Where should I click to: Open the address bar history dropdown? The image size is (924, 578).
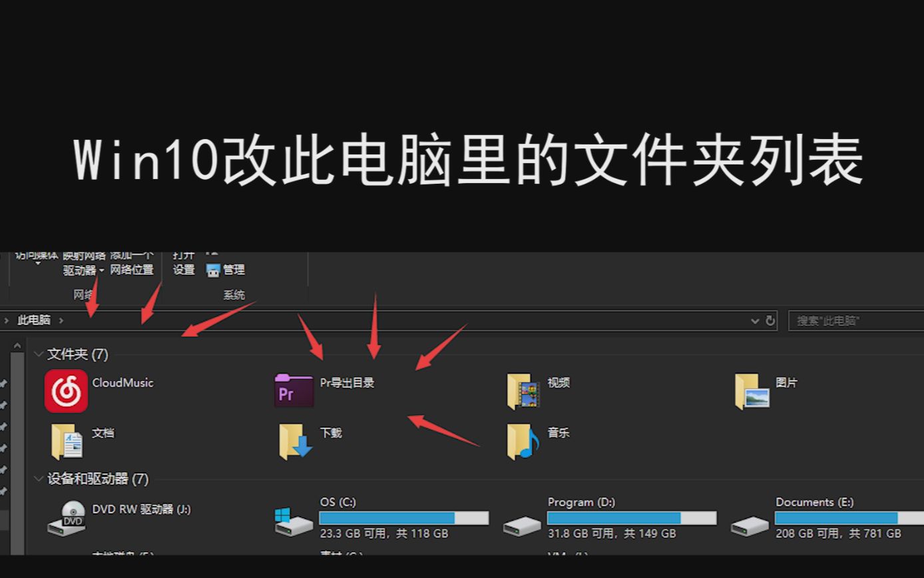point(755,320)
